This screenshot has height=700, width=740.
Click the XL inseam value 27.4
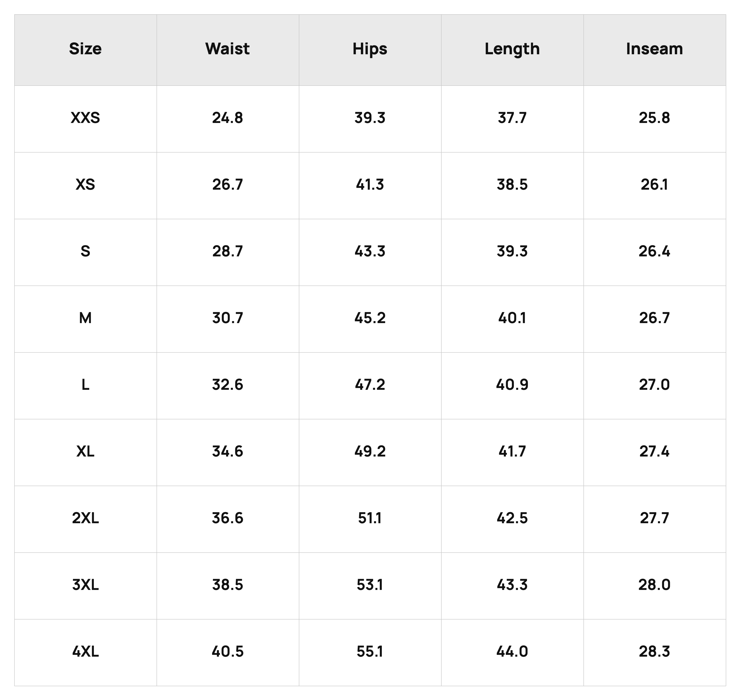[655, 451]
